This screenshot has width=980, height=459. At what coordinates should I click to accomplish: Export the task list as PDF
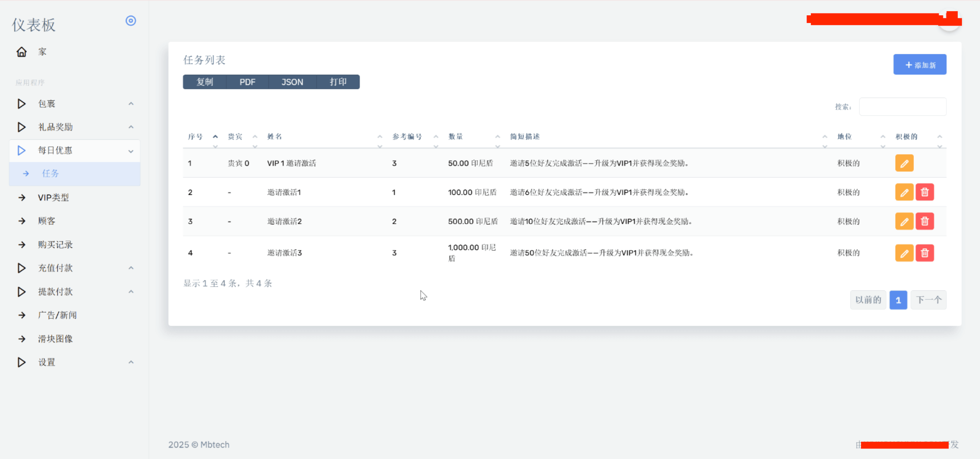[247, 82]
